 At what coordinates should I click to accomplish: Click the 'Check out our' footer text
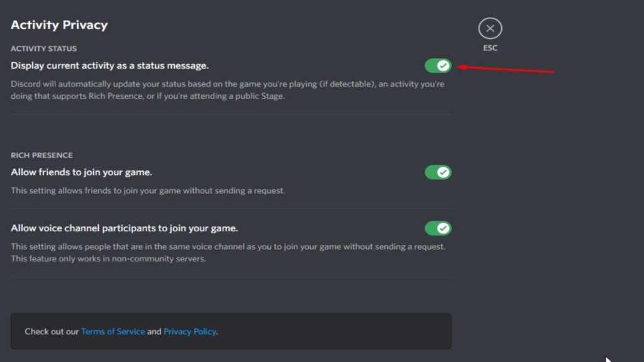pyautogui.click(x=52, y=331)
